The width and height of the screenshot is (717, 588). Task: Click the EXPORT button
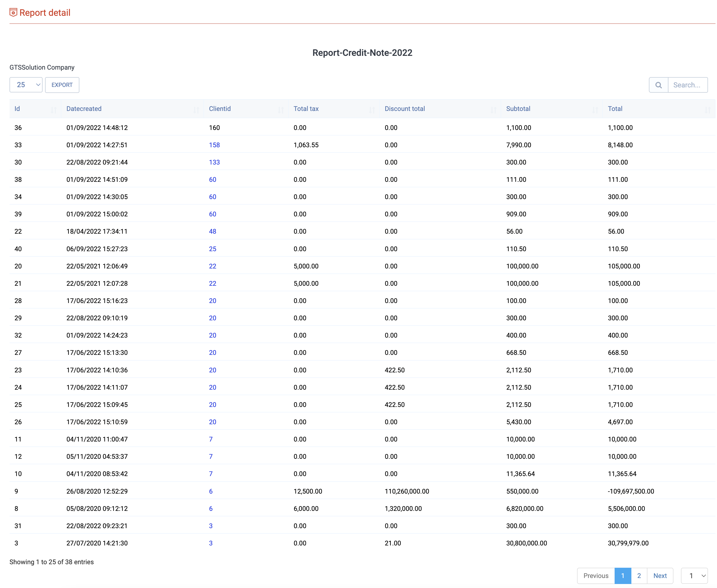[x=62, y=85]
